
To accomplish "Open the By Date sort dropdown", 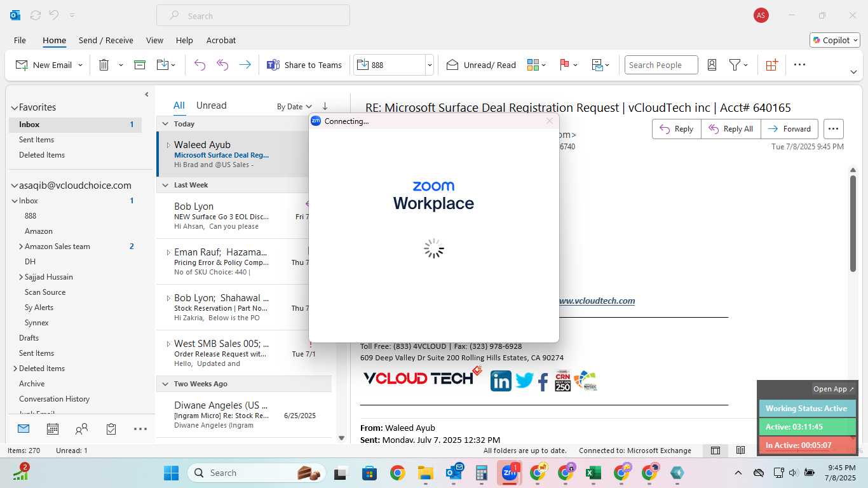I will click(x=294, y=107).
